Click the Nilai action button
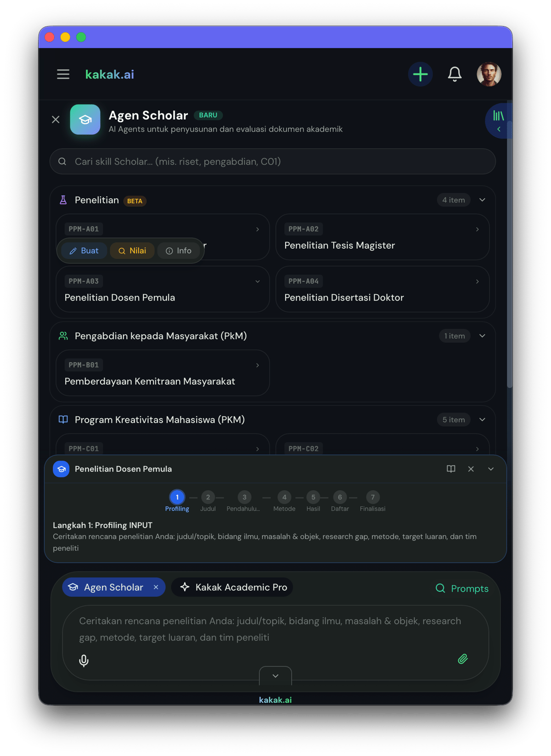The image size is (551, 756). [x=132, y=251]
